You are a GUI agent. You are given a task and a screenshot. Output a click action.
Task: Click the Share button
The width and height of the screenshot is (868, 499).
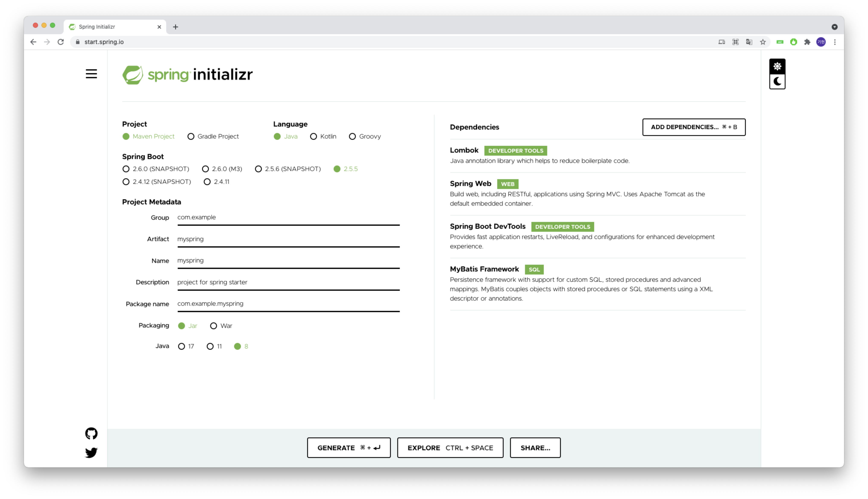tap(535, 448)
